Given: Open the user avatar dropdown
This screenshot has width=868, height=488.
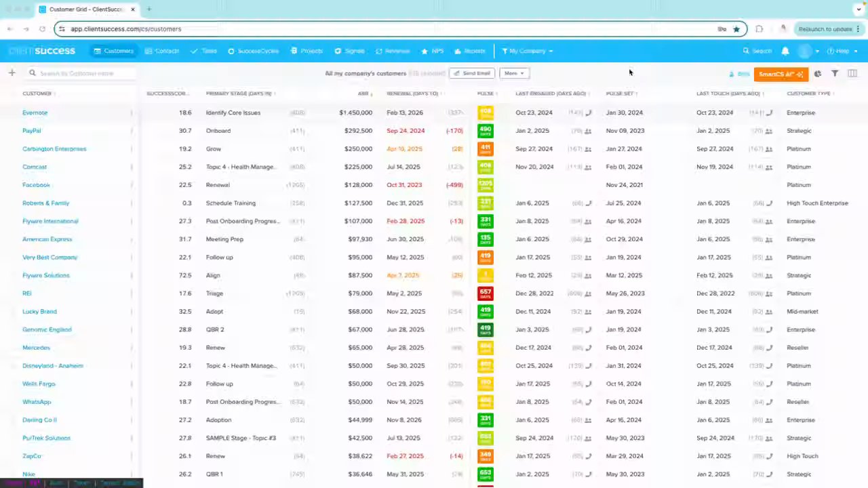Looking at the screenshot, I should [x=808, y=51].
